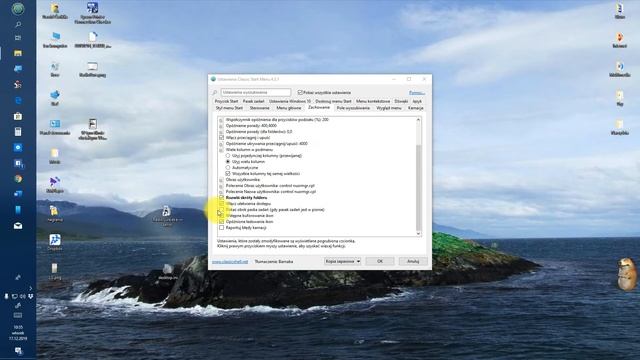This screenshot has height=360, width=640.
Task: Switch to 'Menu kontekstowe' tab
Action: (x=373, y=101)
